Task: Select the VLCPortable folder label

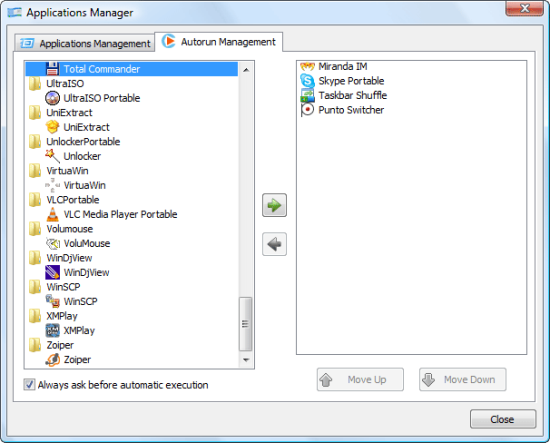Action: point(73,200)
